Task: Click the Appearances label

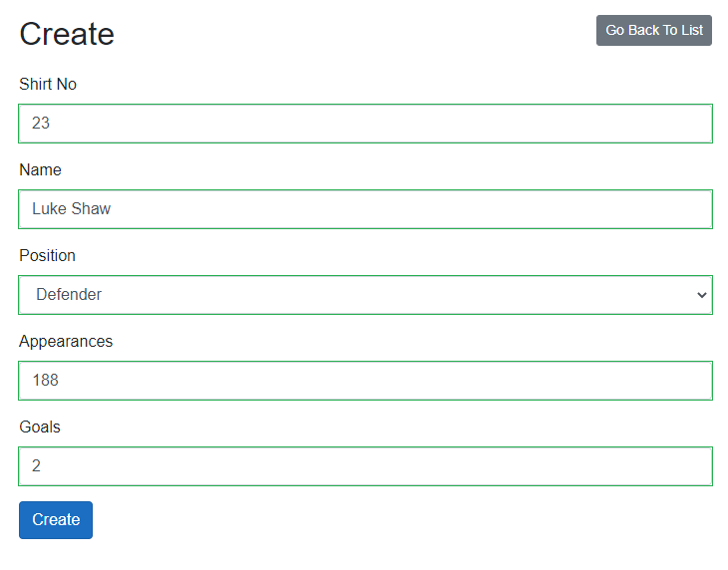Action: 66,342
